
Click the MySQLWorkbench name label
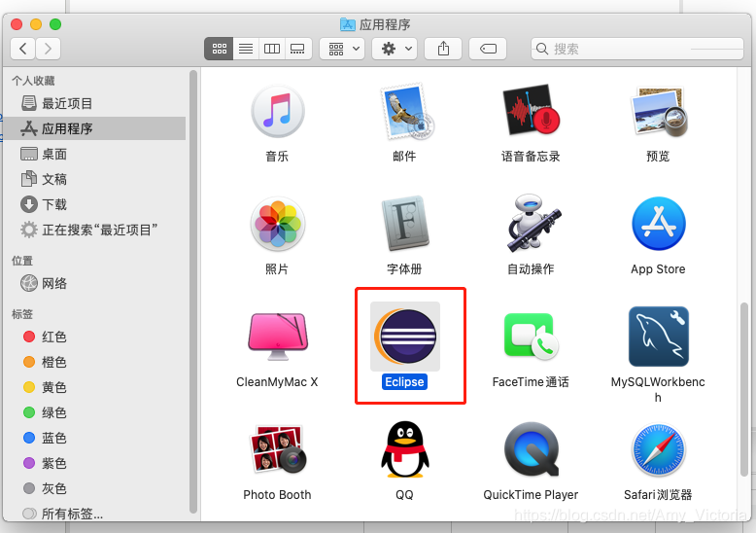pos(658,390)
